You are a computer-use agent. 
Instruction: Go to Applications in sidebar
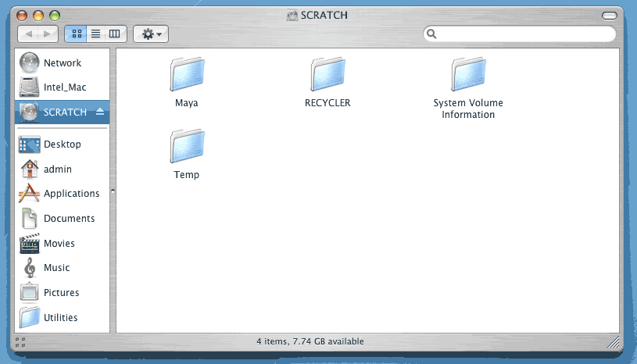71,193
